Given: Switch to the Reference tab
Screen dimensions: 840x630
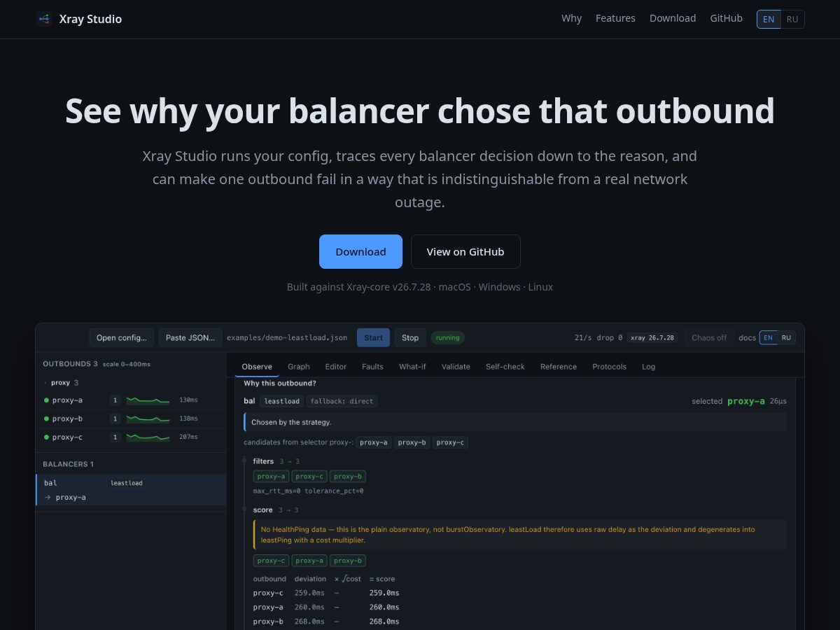Looking at the screenshot, I should (559, 366).
